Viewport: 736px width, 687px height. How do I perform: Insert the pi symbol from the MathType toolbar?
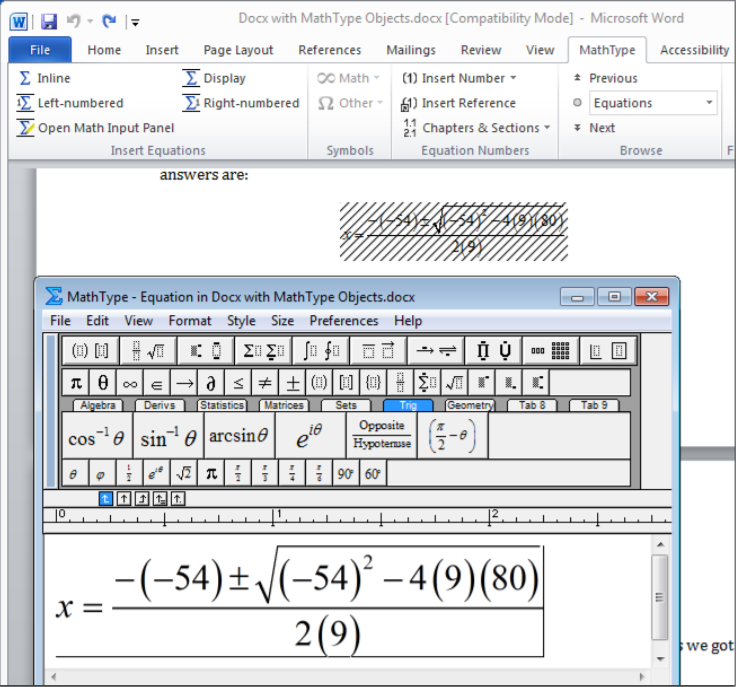76,382
